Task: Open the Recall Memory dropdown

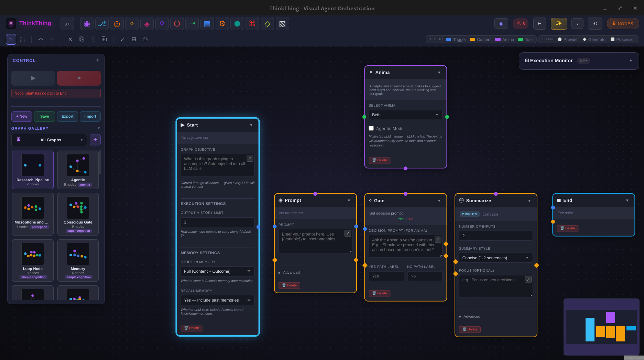Action: (217, 300)
